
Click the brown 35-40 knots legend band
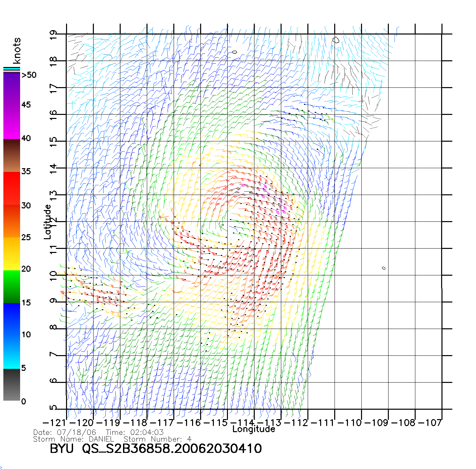(12, 156)
